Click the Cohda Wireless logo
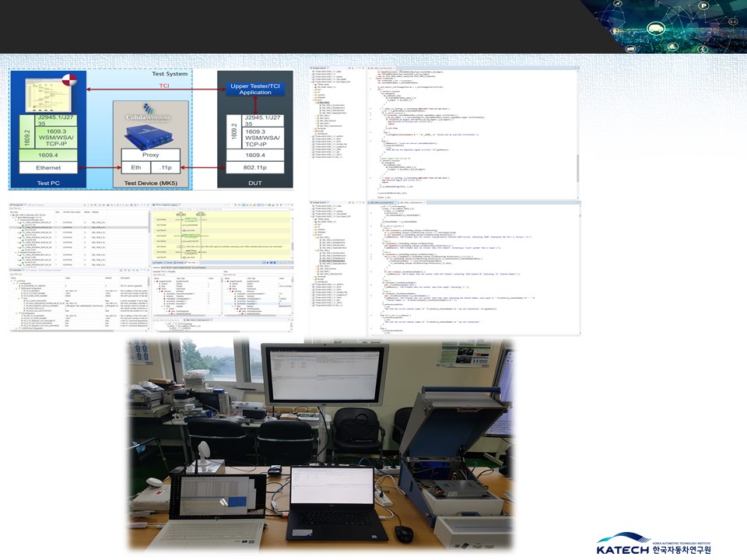The height and width of the screenshot is (560, 747). (x=148, y=113)
